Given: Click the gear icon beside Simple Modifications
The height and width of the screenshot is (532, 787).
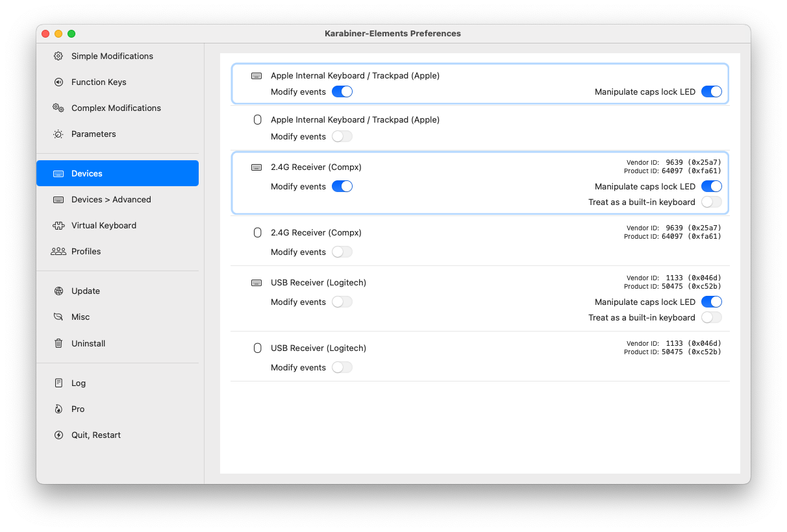Looking at the screenshot, I should pos(58,56).
